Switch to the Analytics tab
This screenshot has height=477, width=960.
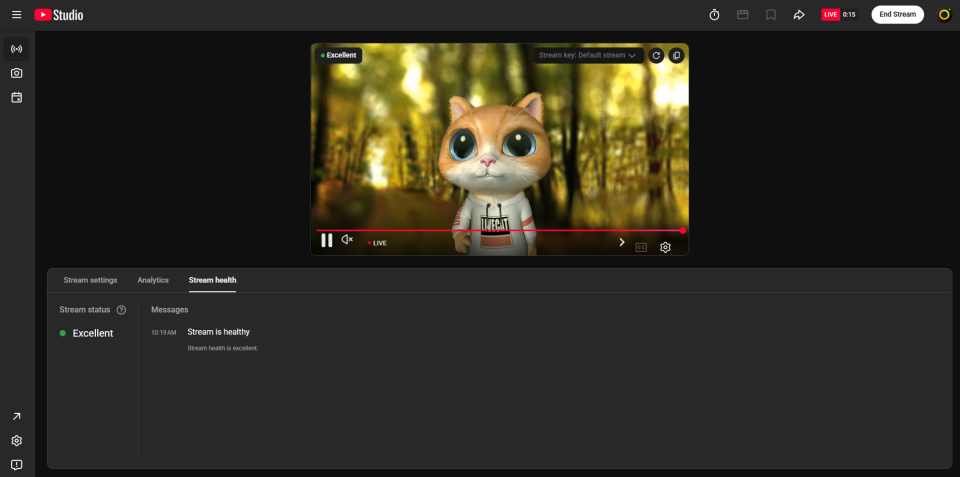click(153, 280)
